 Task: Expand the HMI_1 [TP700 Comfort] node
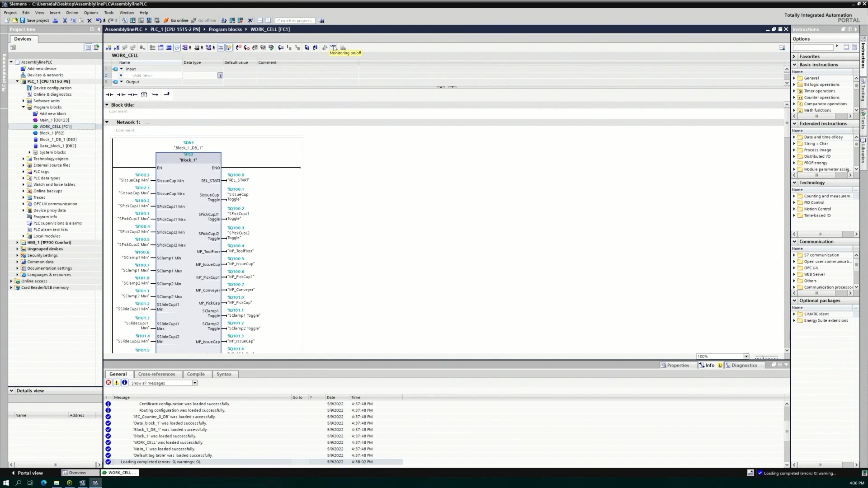pos(17,243)
